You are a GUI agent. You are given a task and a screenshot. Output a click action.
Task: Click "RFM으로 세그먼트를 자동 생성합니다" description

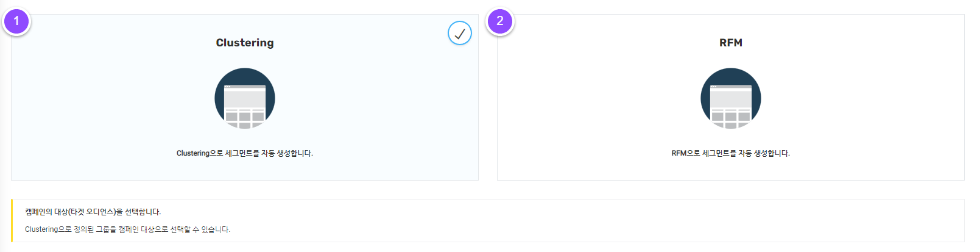pos(731,153)
